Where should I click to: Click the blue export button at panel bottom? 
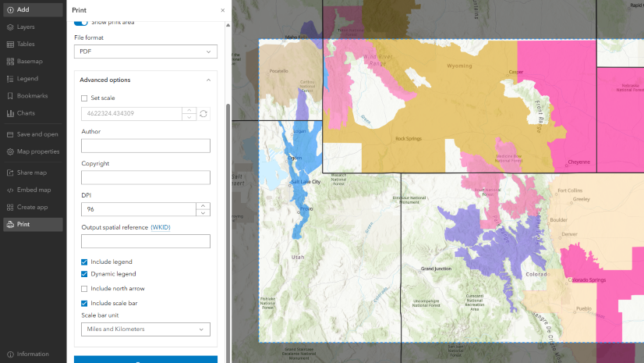[146, 359]
